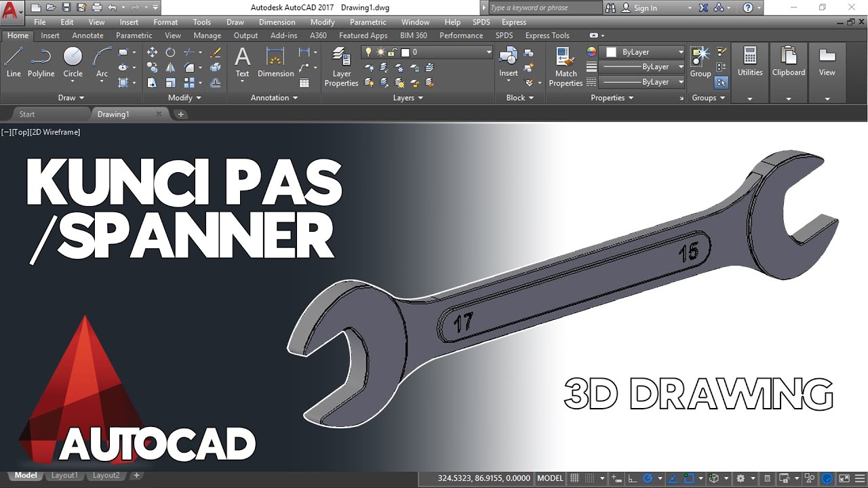Toggle polar tracking in status bar
The width and height of the screenshot is (868, 488).
647,478
